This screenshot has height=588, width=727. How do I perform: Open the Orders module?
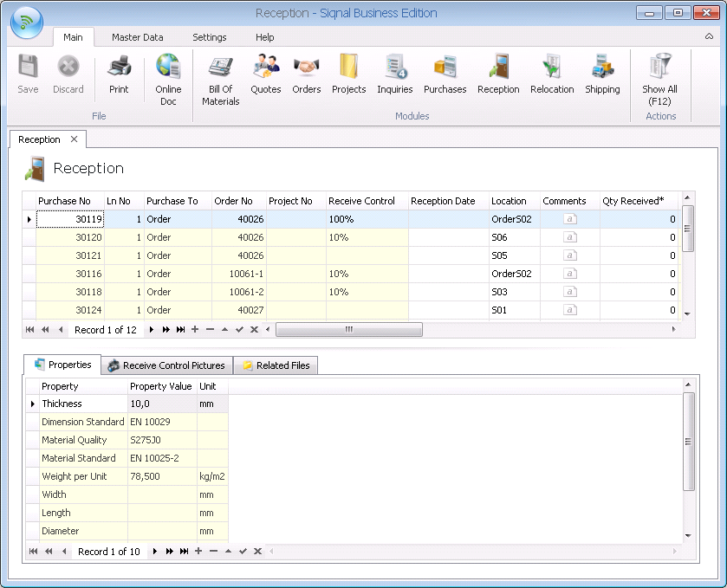pos(306,74)
